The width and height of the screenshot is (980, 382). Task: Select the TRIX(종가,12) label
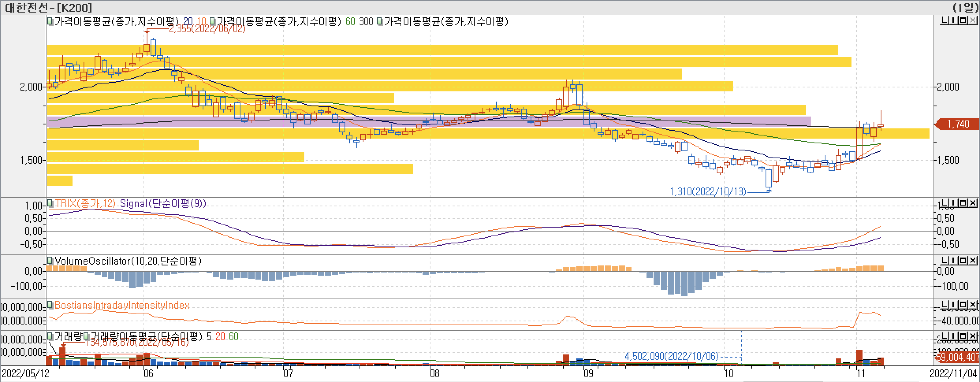(85, 204)
